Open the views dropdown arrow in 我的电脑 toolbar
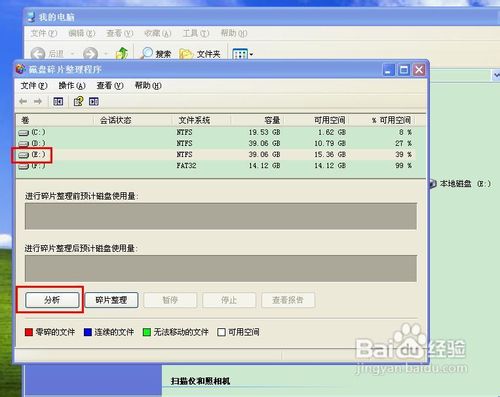 pos(251,54)
